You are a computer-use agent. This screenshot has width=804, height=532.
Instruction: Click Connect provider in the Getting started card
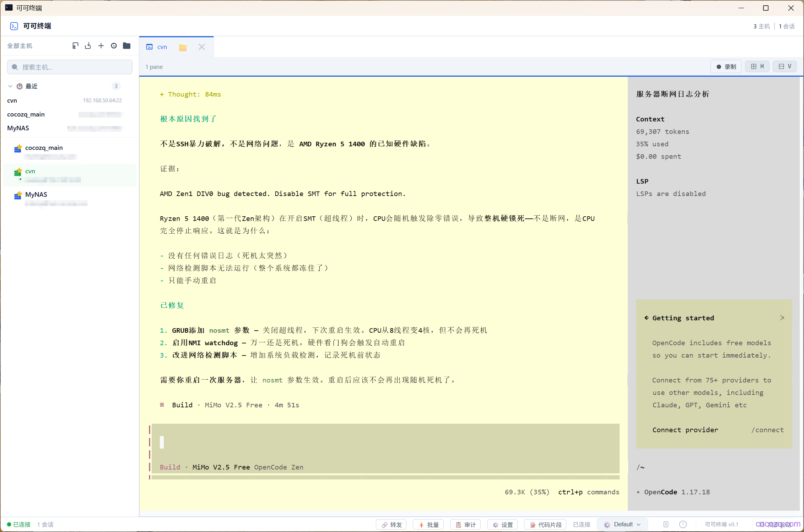point(685,430)
